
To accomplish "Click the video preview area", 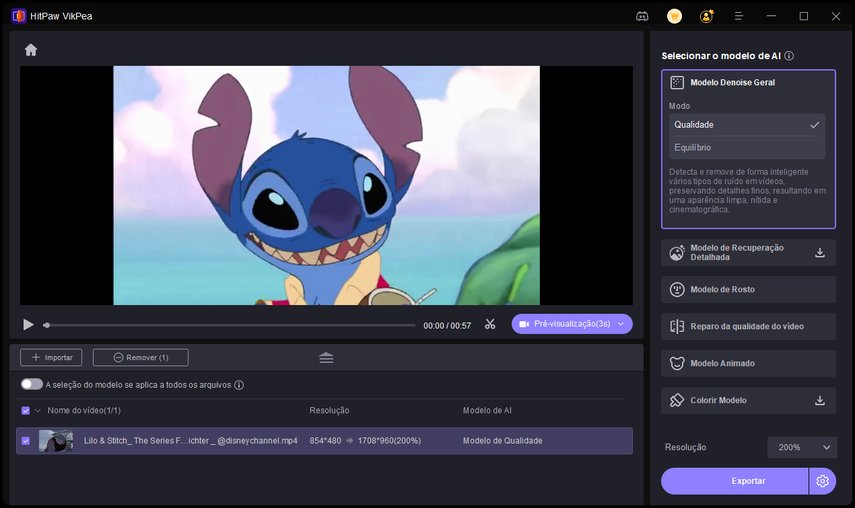I will click(x=326, y=185).
